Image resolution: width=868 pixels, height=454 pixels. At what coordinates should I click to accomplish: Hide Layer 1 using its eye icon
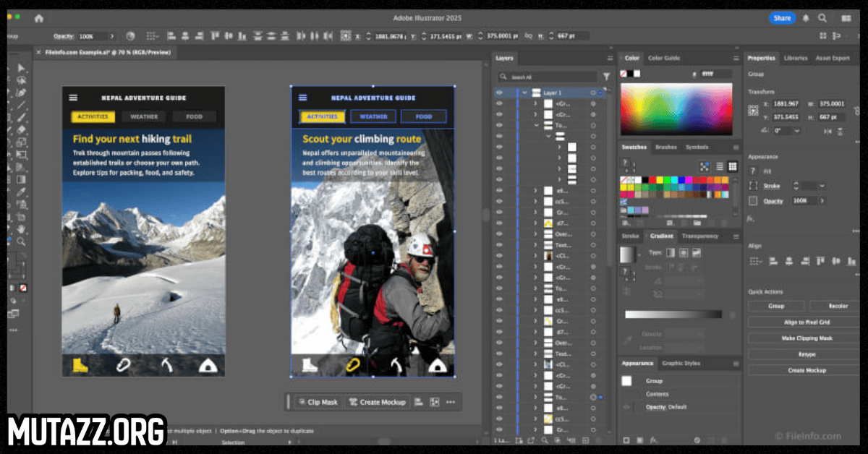point(499,93)
